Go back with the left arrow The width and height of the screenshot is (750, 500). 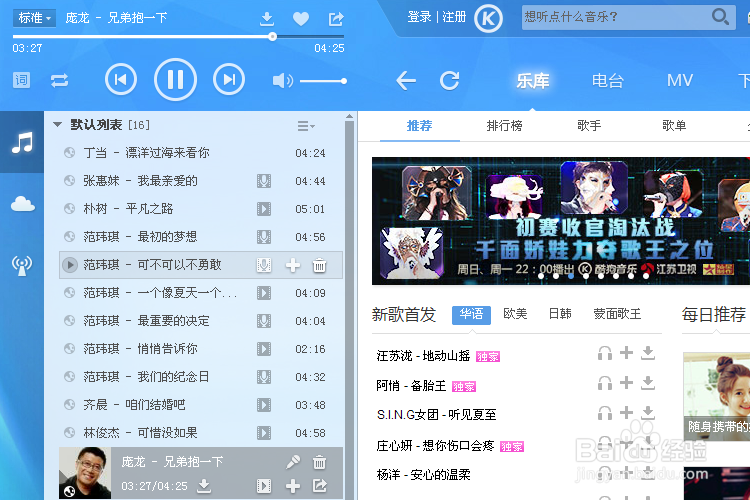click(406, 80)
